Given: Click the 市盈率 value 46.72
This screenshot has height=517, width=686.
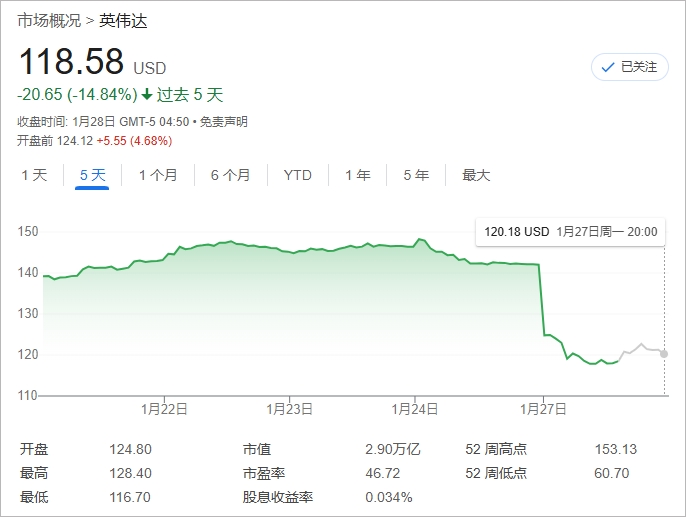Looking at the screenshot, I should [x=382, y=473].
